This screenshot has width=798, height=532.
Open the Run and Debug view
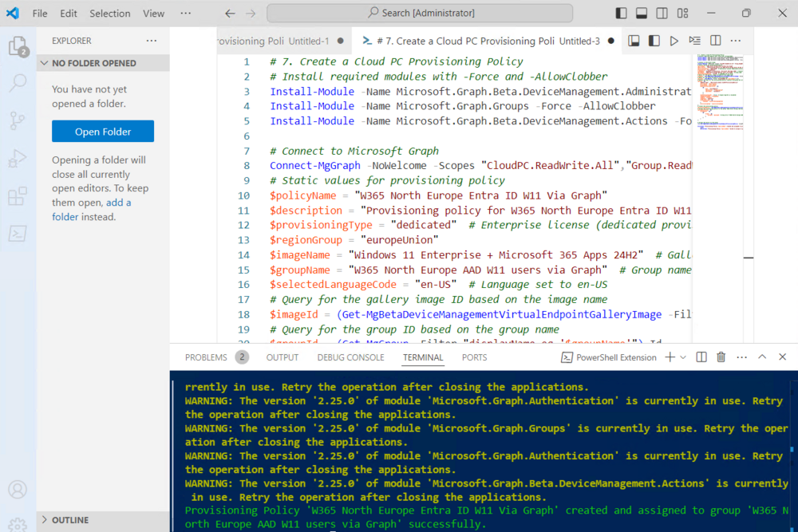pos(18,158)
